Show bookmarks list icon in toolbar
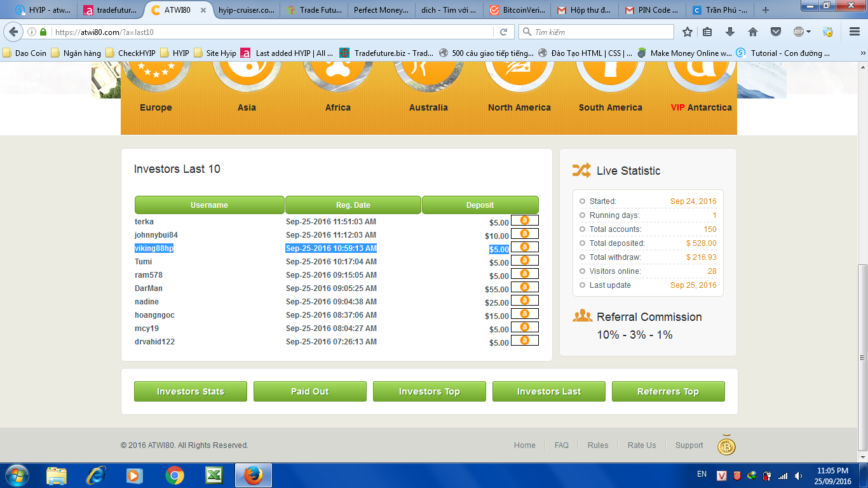The image size is (868, 488). [708, 32]
